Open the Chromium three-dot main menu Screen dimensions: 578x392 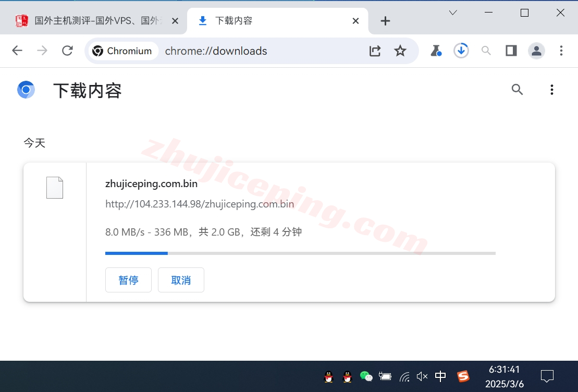[x=561, y=51]
